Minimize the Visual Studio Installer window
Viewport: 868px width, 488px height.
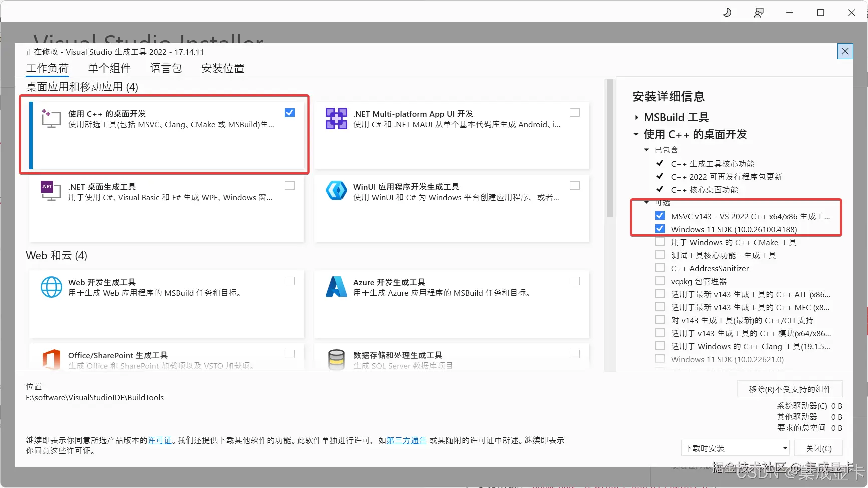pyautogui.click(x=790, y=12)
